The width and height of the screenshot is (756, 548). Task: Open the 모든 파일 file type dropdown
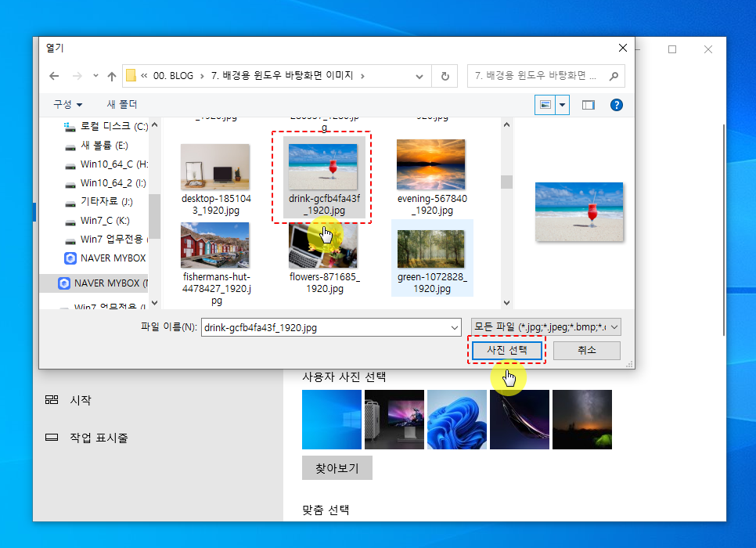(x=545, y=327)
